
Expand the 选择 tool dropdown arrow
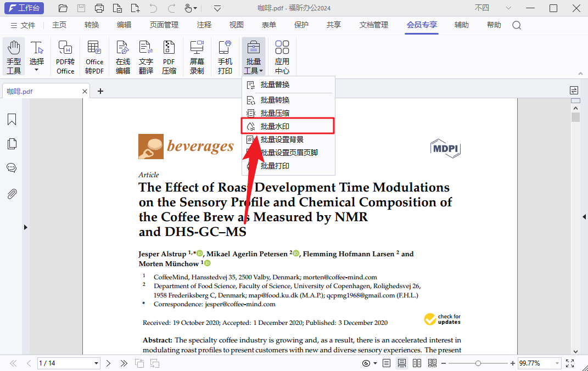37,70
